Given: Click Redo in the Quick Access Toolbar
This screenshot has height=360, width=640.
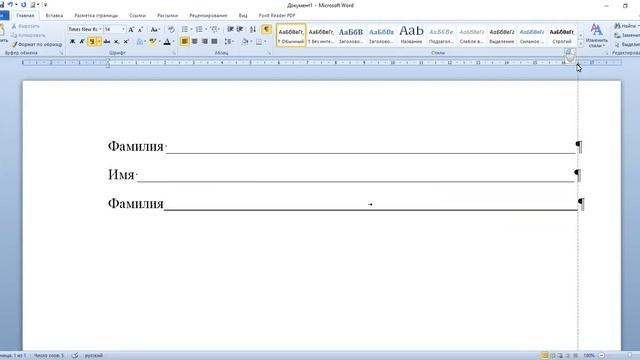Looking at the screenshot, I should (24, 5).
